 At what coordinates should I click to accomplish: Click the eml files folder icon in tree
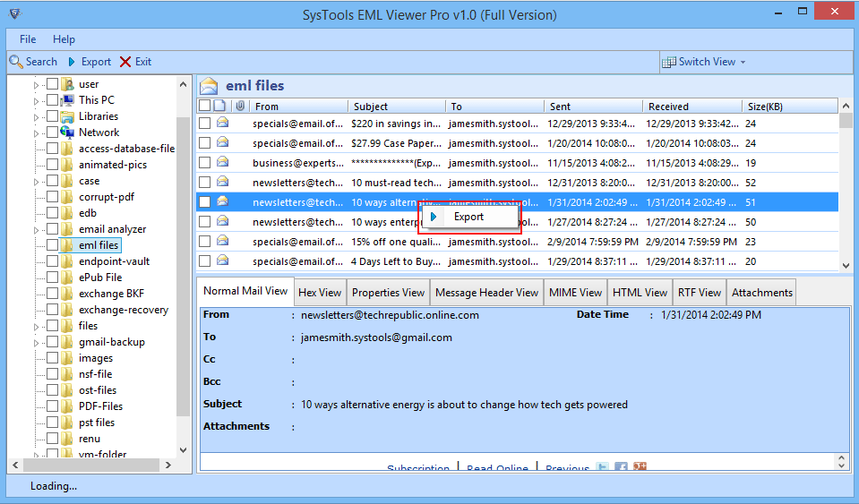(67, 245)
